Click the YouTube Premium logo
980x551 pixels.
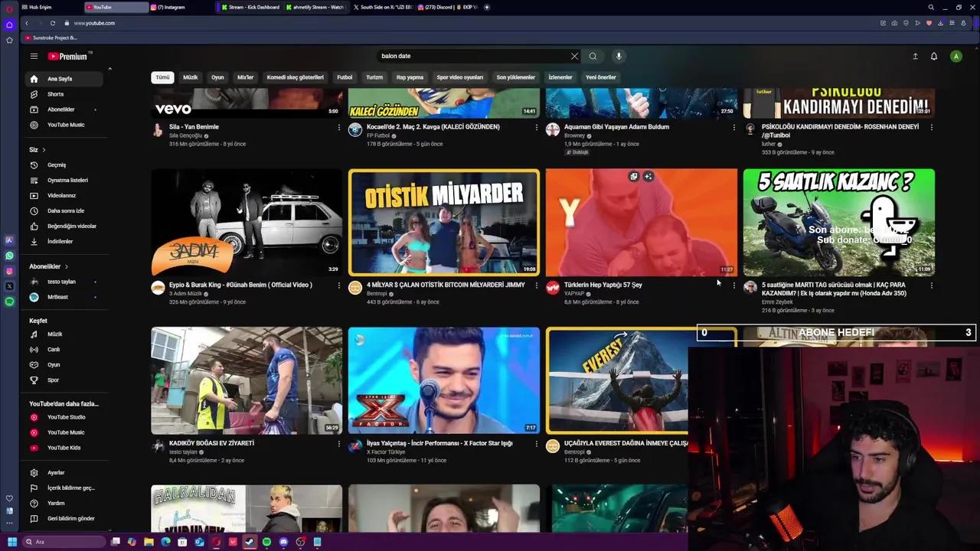(x=70, y=56)
